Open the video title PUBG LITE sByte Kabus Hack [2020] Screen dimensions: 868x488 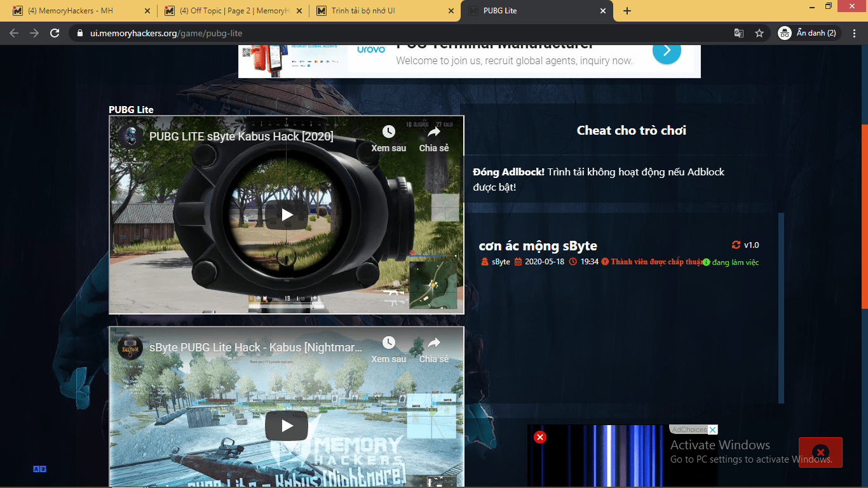pyautogui.click(x=241, y=137)
